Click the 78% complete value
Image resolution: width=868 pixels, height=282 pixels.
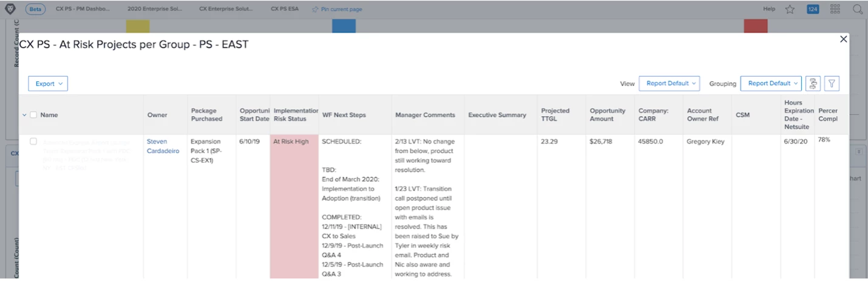click(824, 140)
